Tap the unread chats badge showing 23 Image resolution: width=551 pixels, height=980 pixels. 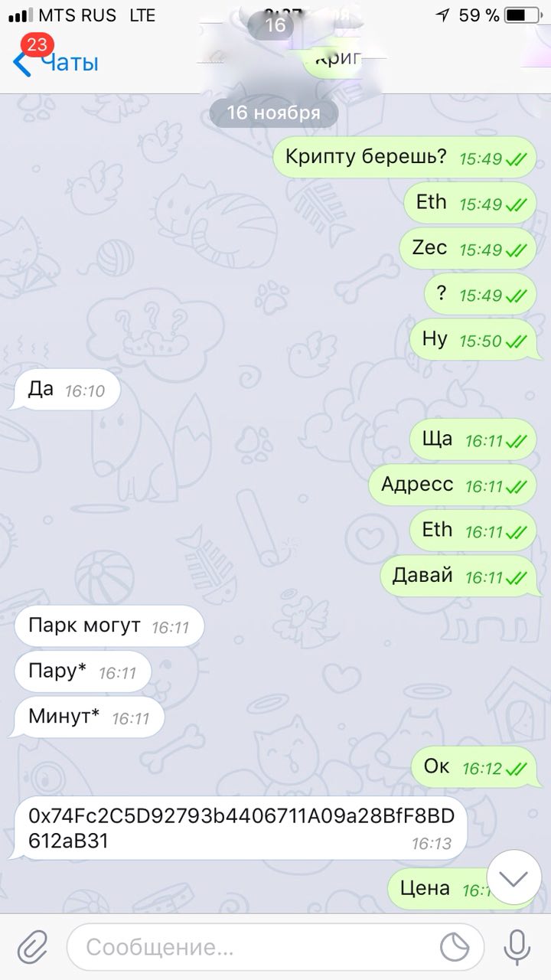(36, 44)
